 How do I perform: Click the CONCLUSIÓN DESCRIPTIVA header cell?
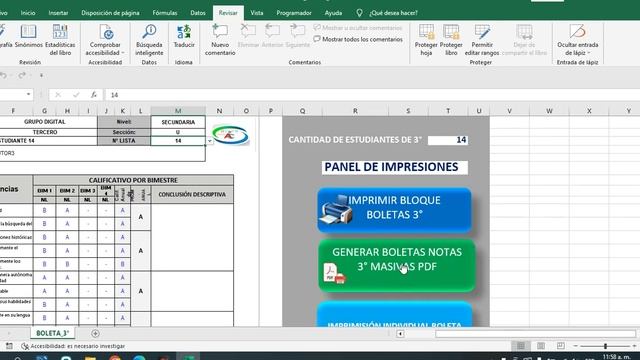point(192,195)
